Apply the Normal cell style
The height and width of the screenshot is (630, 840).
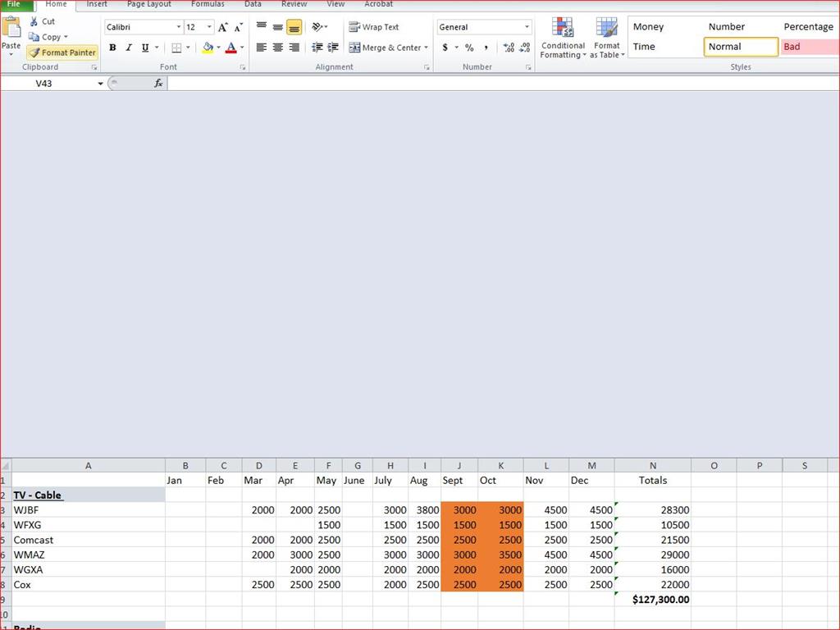point(741,47)
